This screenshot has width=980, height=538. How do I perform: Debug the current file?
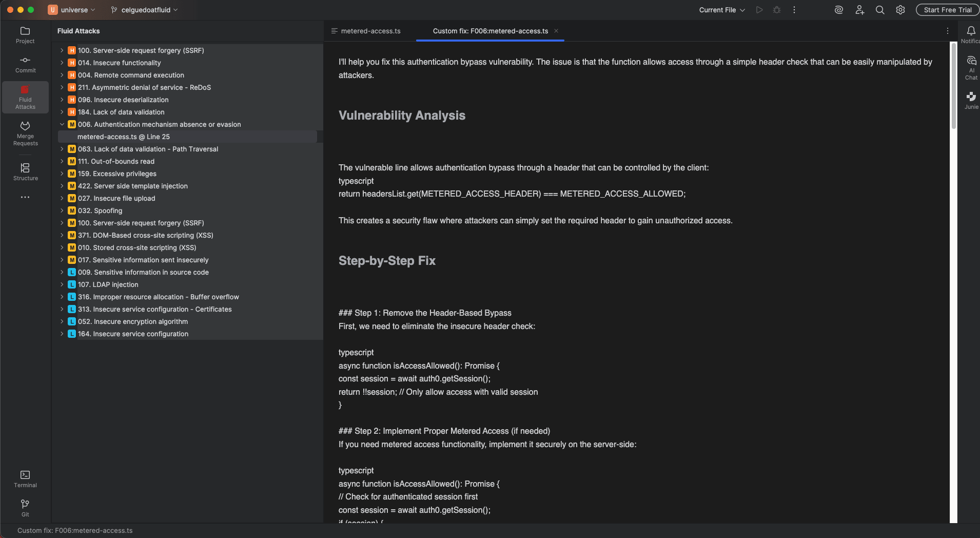[x=777, y=10]
